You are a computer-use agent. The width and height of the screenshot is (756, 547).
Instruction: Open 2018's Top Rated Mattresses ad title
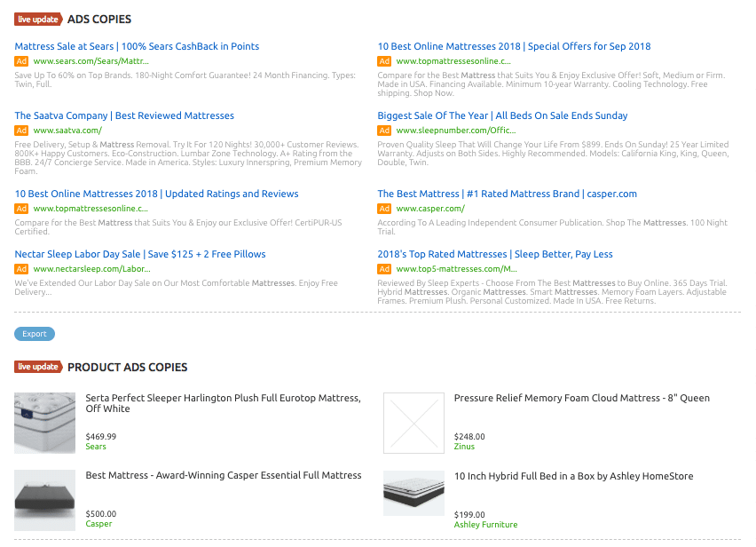[495, 254]
